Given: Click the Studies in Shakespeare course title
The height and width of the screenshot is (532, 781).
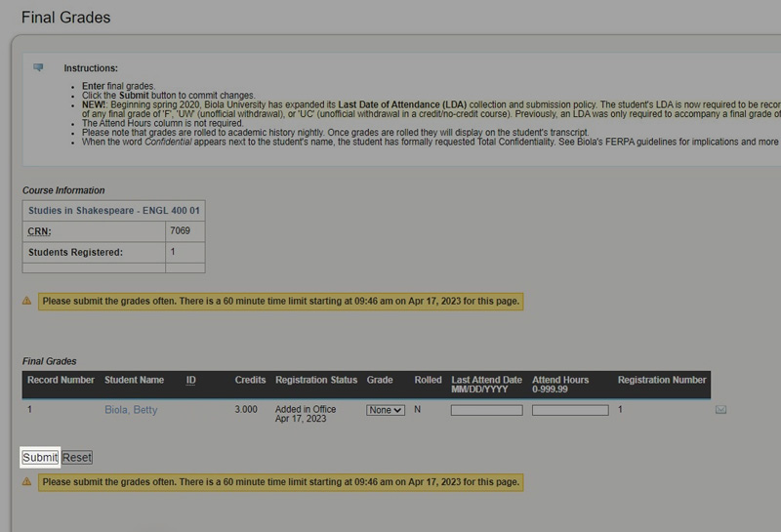Looking at the screenshot, I should 113,210.
